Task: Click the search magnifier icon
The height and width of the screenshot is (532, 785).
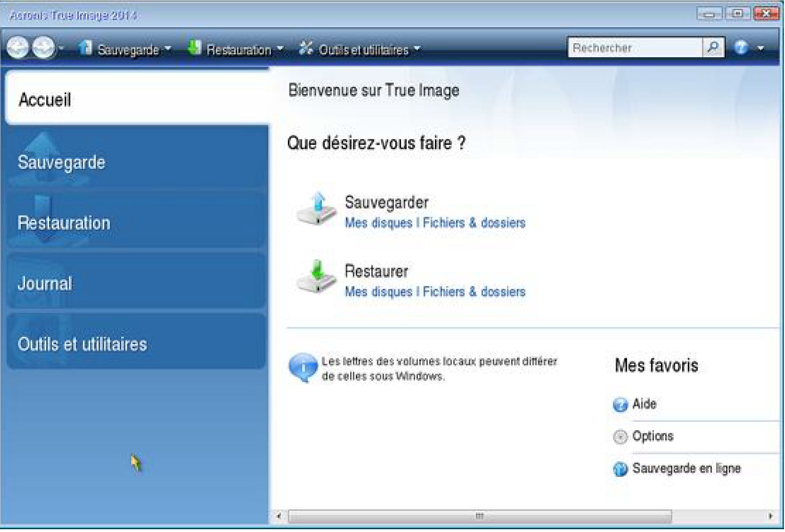Action: coord(713,48)
